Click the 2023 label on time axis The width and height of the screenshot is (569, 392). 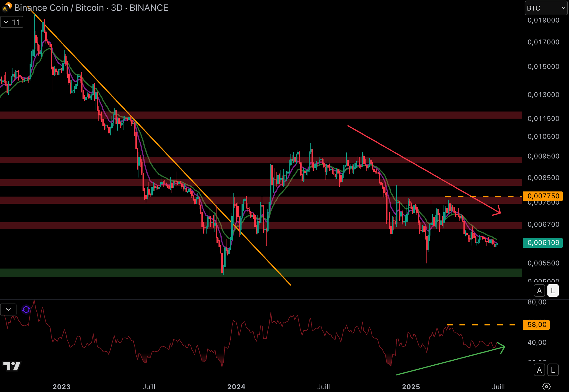(x=62, y=387)
